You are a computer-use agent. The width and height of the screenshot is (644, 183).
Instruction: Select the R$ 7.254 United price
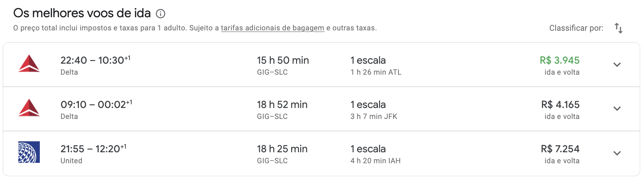point(560,149)
